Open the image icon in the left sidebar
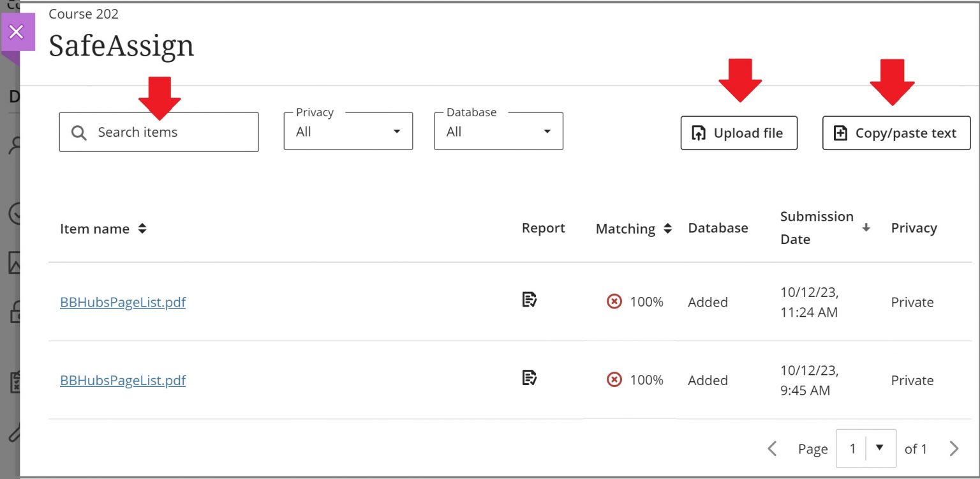Viewport: 980px width, 479px height. point(14,264)
